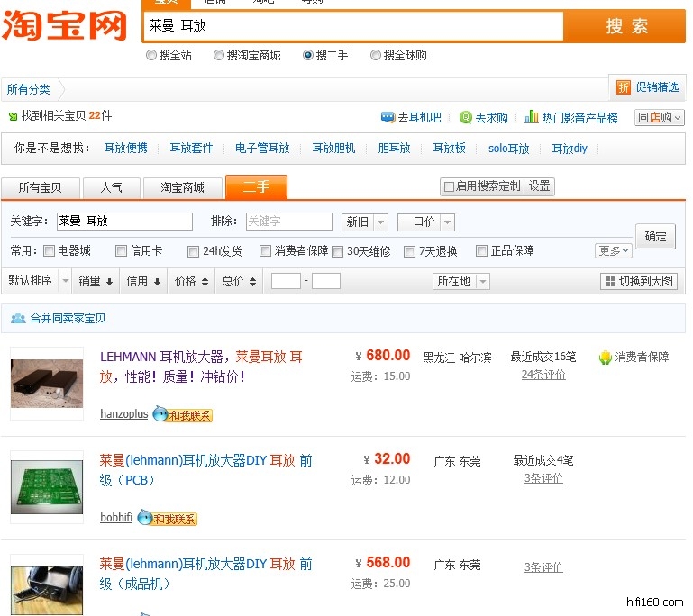Viewport: 693px width, 616px height.
Task: Click the 热门影音产品榜 chart icon
Action: 532,117
